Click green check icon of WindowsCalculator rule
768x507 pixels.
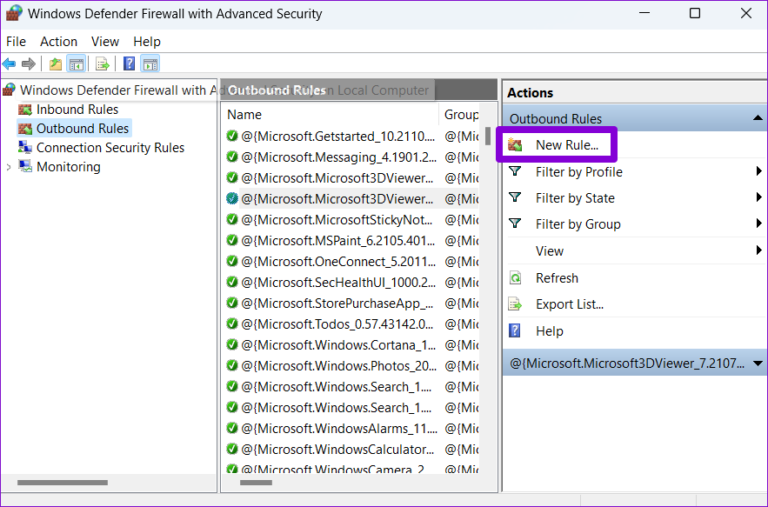(x=232, y=449)
